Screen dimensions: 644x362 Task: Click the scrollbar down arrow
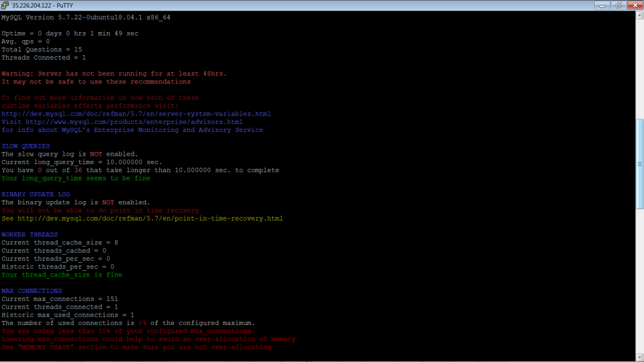(x=640, y=358)
